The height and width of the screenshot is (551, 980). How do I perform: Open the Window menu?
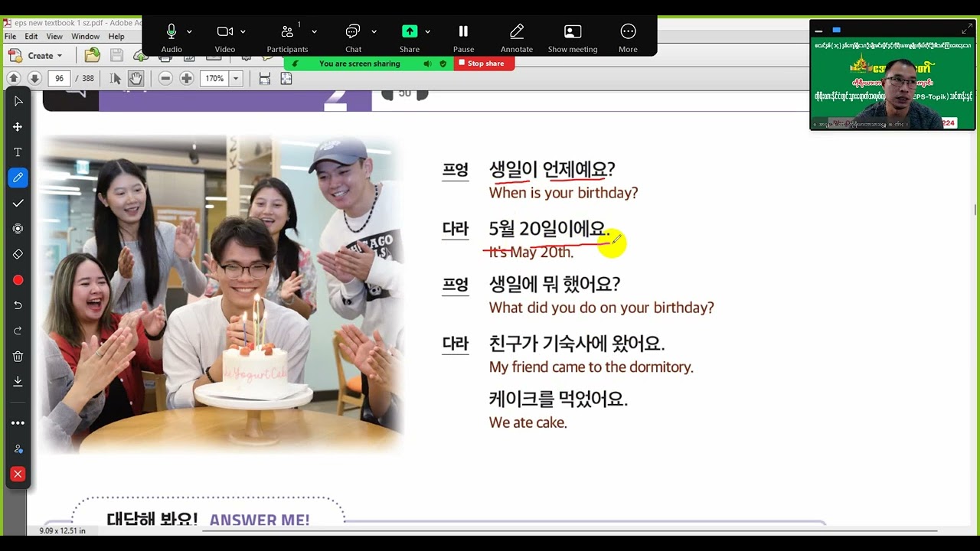(85, 37)
